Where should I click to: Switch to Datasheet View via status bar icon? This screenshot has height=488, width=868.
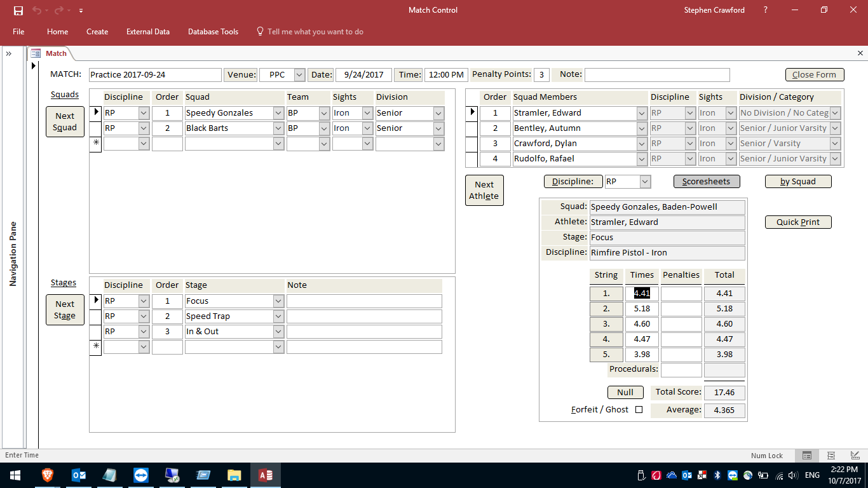[830, 456]
